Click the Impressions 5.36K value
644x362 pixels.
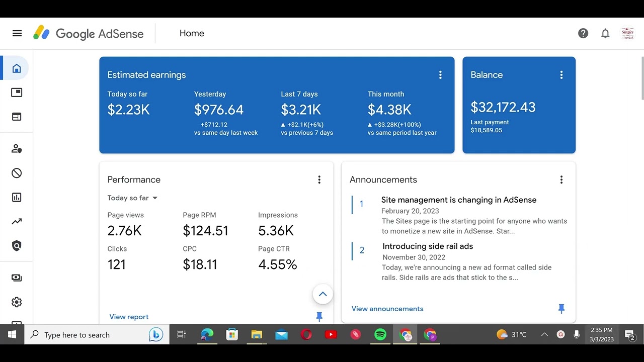[276, 231]
